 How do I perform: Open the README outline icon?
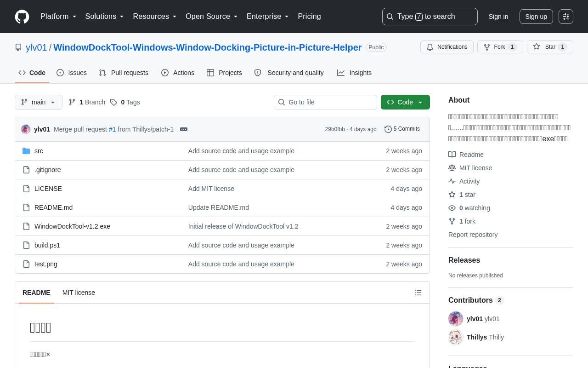tap(418, 293)
